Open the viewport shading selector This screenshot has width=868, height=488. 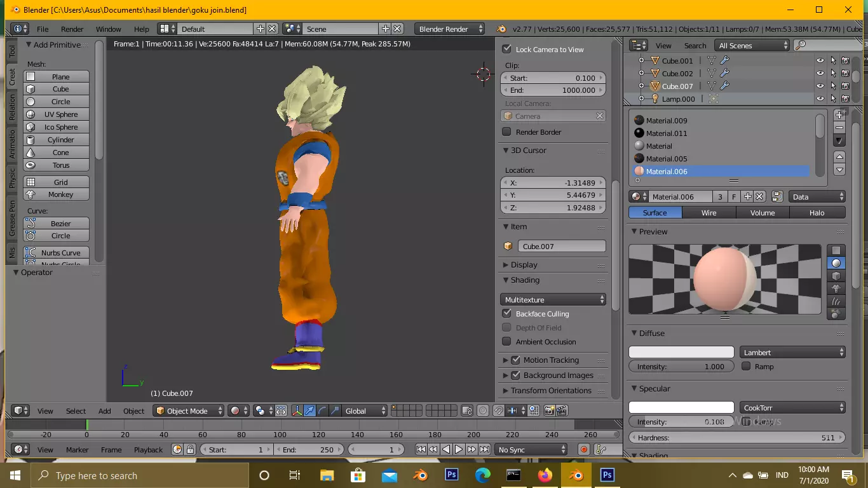click(238, 410)
